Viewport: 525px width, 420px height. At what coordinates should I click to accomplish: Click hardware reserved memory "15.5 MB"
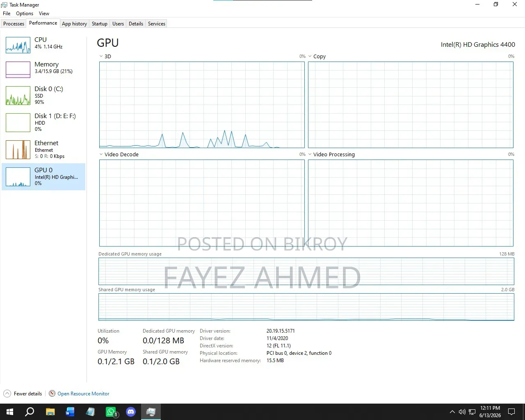point(275,361)
